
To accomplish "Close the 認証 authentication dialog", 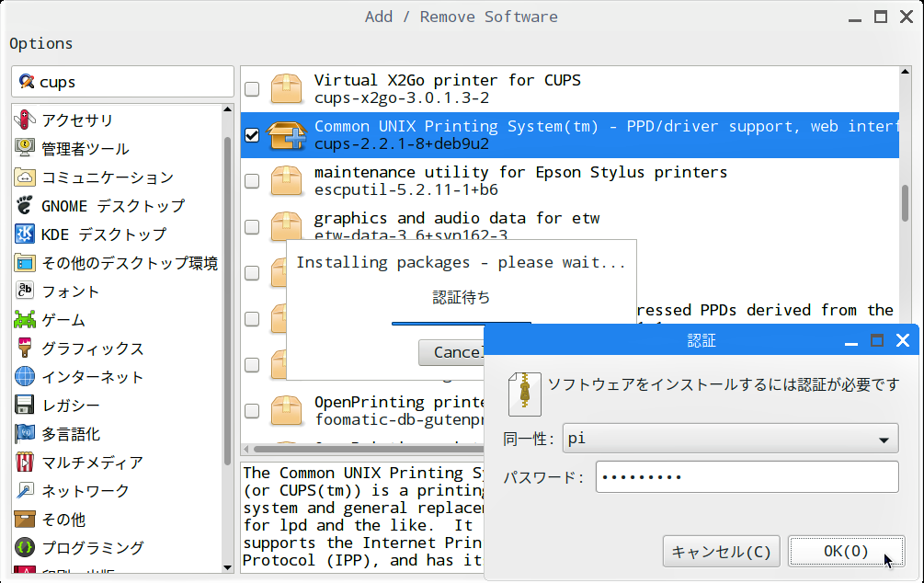I will tap(903, 340).
